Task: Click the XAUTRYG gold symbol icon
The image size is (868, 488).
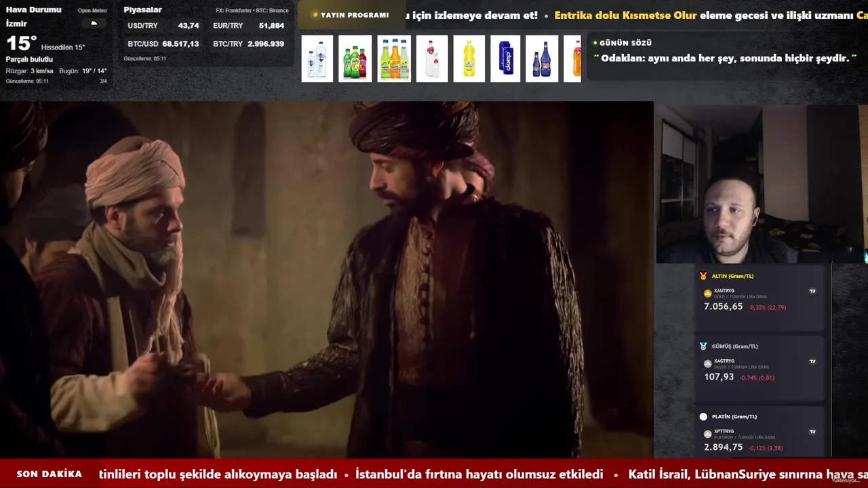Action: click(708, 293)
